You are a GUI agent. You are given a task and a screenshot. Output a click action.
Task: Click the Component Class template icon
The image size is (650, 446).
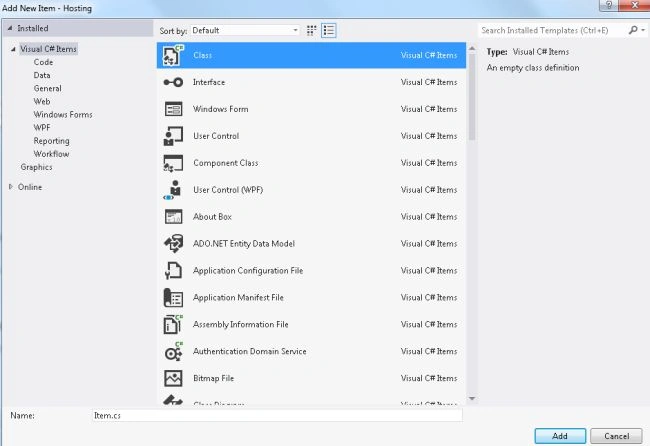pyautogui.click(x=173, y=163)
